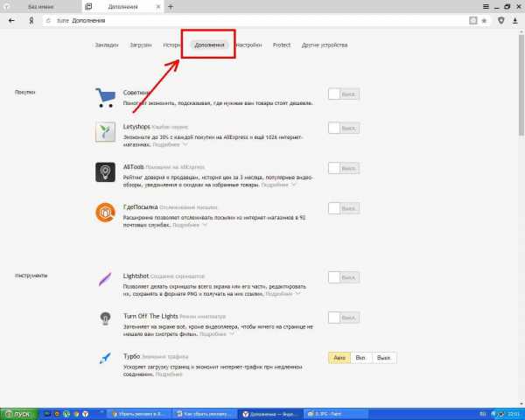Image resolution: width=525 pixels, height=420 pixels.
Task: Open the Загрузки tab
Action: [x=141, y=45]
